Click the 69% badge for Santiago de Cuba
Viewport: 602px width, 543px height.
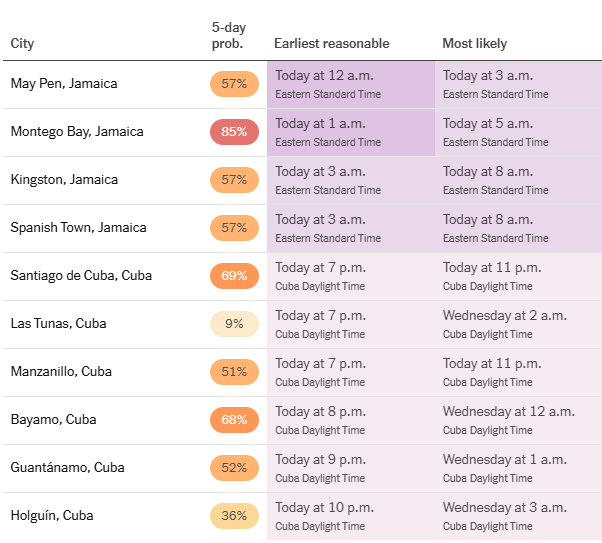[x=234, y=276]
